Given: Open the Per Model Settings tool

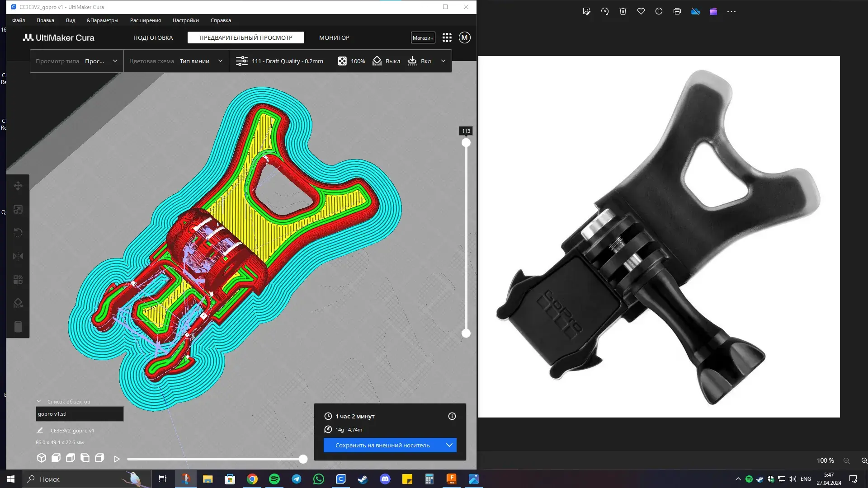Looking at the screenshot, I should (x=18, y=280).
